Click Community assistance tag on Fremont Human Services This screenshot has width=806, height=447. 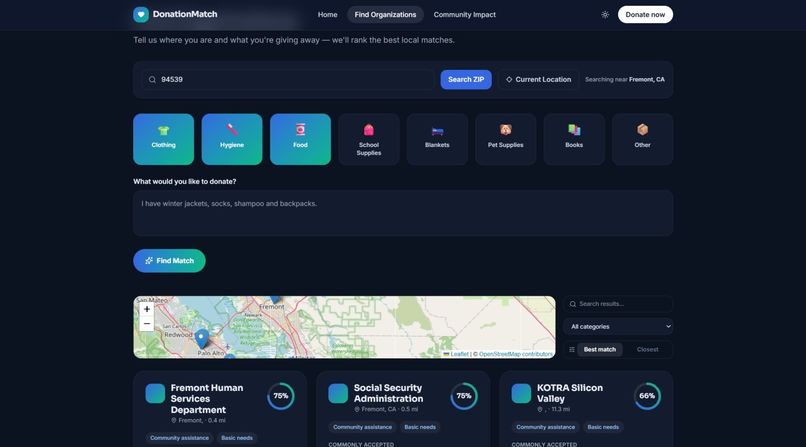179,438
